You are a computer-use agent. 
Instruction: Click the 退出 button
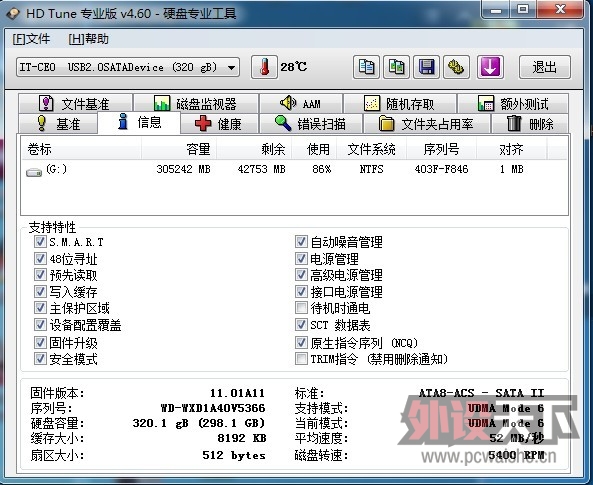545,67
